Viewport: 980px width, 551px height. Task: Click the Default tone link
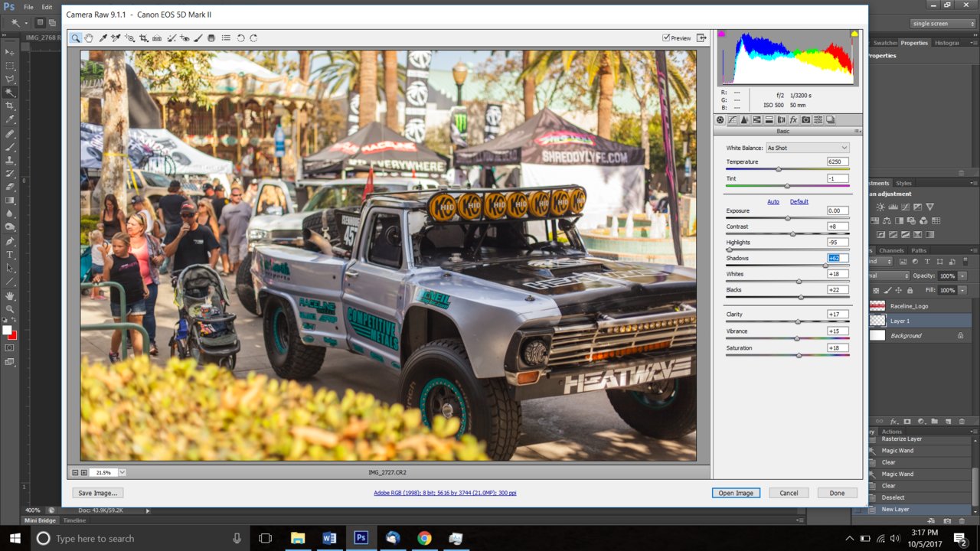[x=799, y=201]
